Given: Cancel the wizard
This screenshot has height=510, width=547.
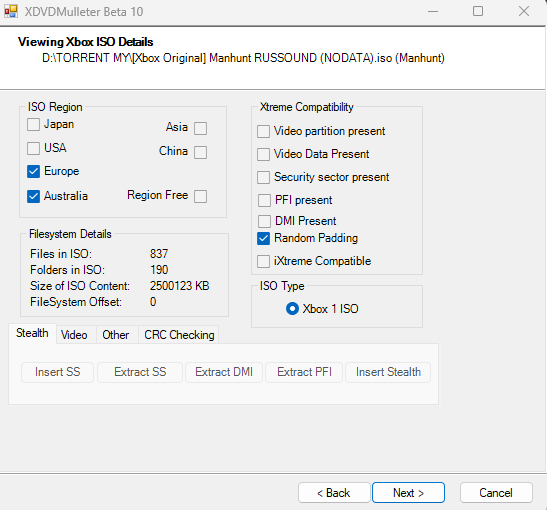Looking at the screenshot, I should pos(496,493).
